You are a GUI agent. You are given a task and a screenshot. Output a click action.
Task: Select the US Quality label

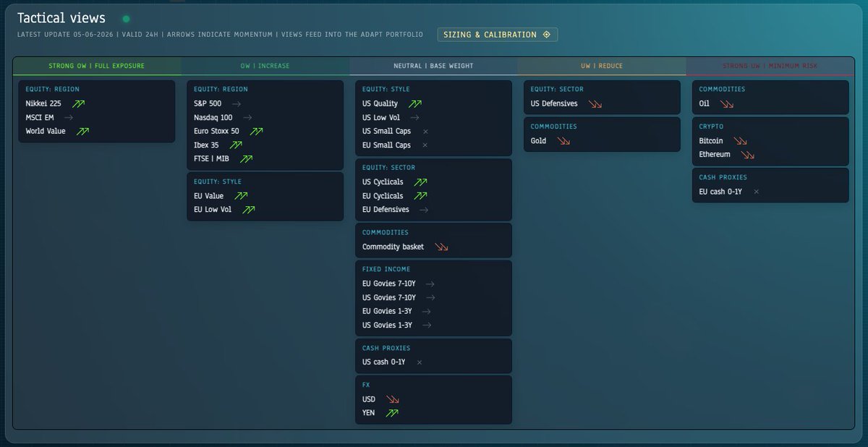pyautogui.click(x=380, y=103)
